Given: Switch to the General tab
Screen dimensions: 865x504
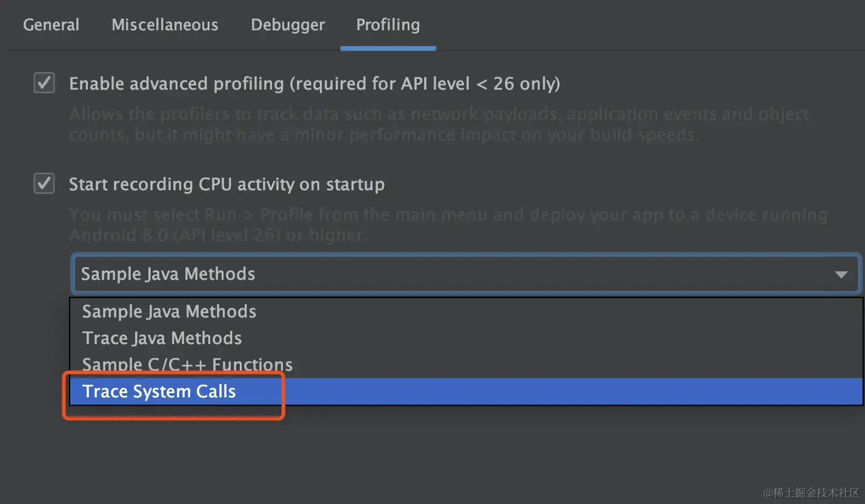Looking at the screenshot, I should (x=51, y=25).
